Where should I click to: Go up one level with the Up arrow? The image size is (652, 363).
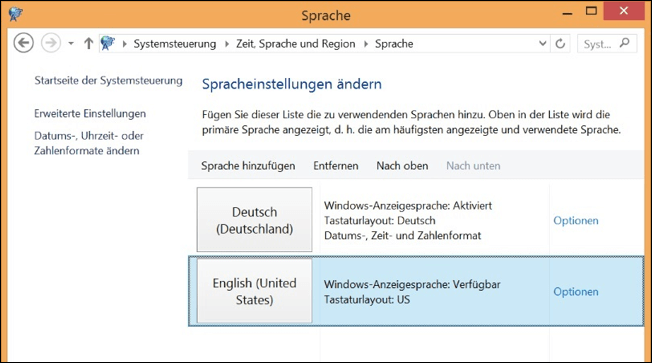coord(88,43)
